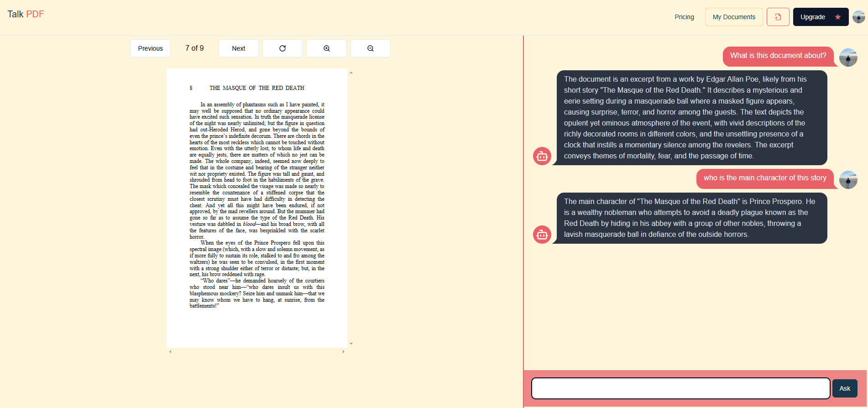Open the Pricing page link
Viewport: 868px width, 408px height.
coord(684,17)
